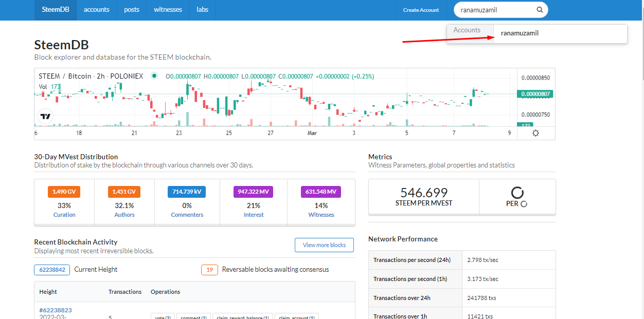Open the labs menu item
This screenshot has height=319, width=644.
pos(202,10)
